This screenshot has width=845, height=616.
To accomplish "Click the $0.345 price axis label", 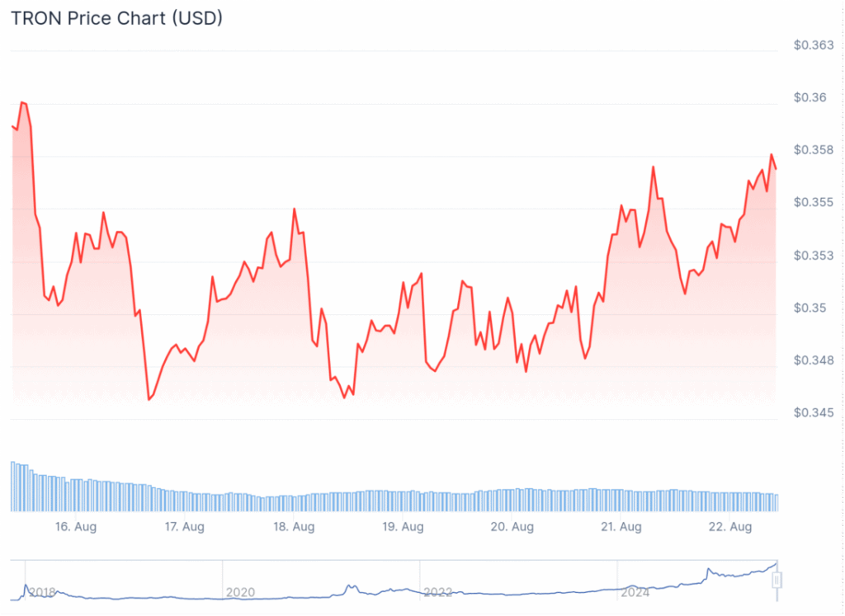I will (x=813, y=413).
